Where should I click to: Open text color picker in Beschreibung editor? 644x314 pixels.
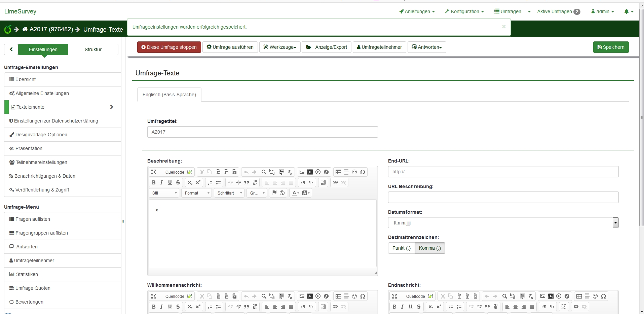coord(295,193)
